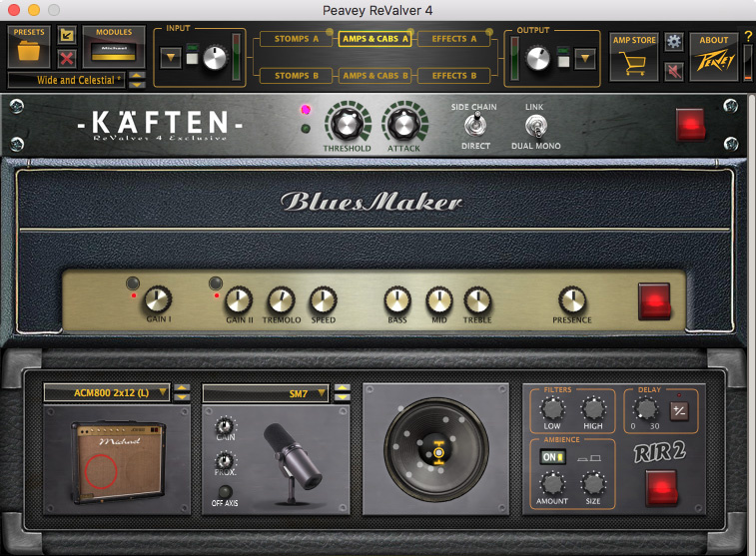Screen dimensions: 756x556
Task: Click the Ambience room shape icon
Action: [589, 458]
